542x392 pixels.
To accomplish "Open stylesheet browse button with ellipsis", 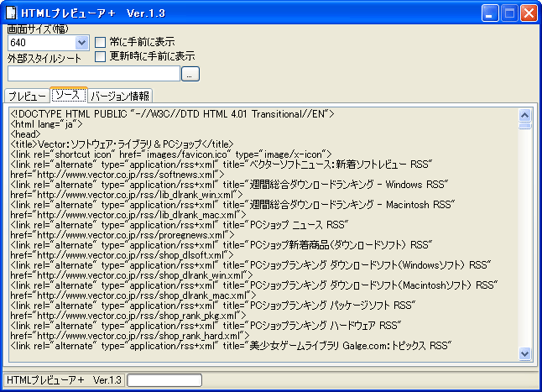I will (x=190, y=74).
